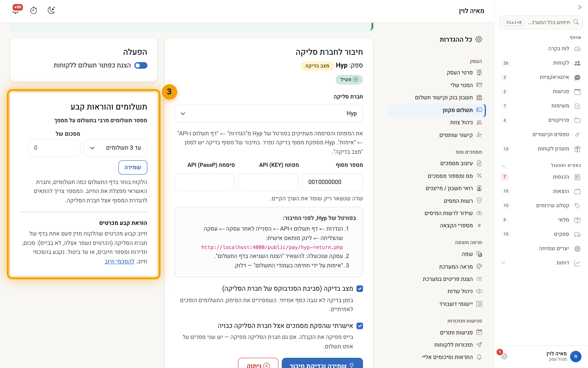Click כל ההגדרות settings heading
588x368 pixels.
460,39
